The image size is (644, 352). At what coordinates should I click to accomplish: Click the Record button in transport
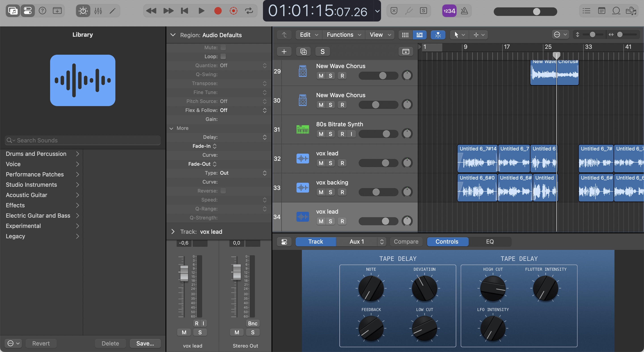218,11
